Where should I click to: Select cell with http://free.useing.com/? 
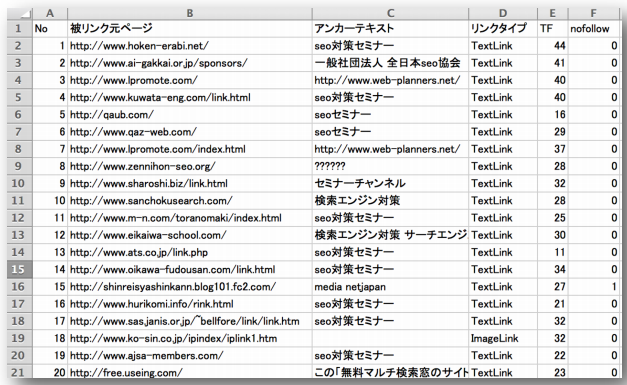click(x=190, y=372)
